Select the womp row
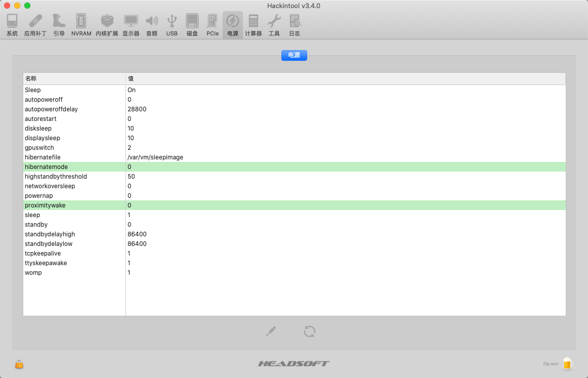 click(x=295, y=273)
